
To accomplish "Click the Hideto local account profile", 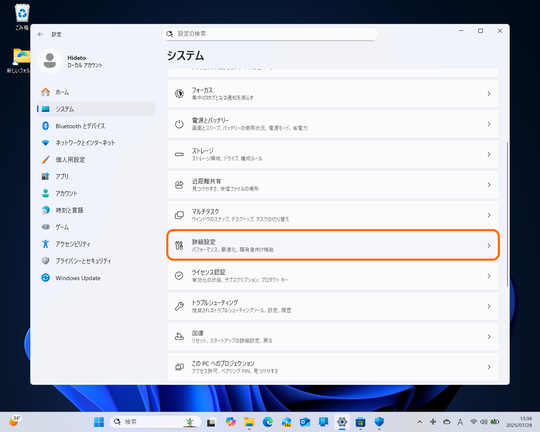I will tap(71, 61).
